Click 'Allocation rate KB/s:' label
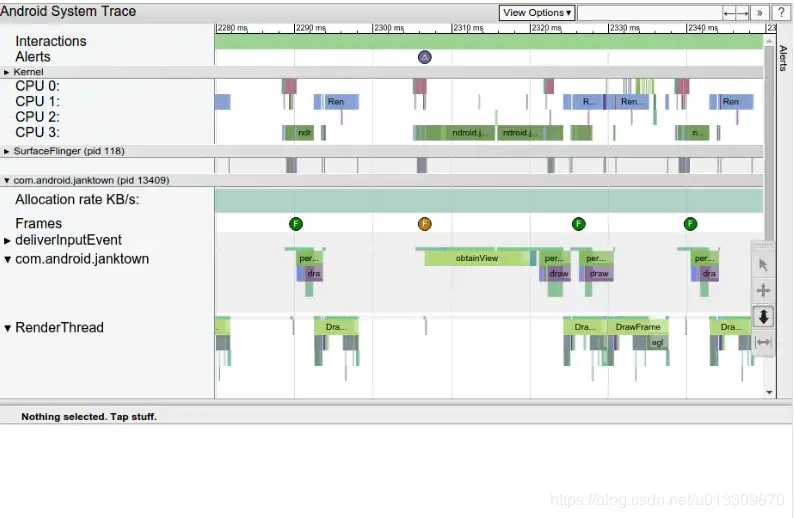Viewport: 794px width, 518px height. [77, 200]
